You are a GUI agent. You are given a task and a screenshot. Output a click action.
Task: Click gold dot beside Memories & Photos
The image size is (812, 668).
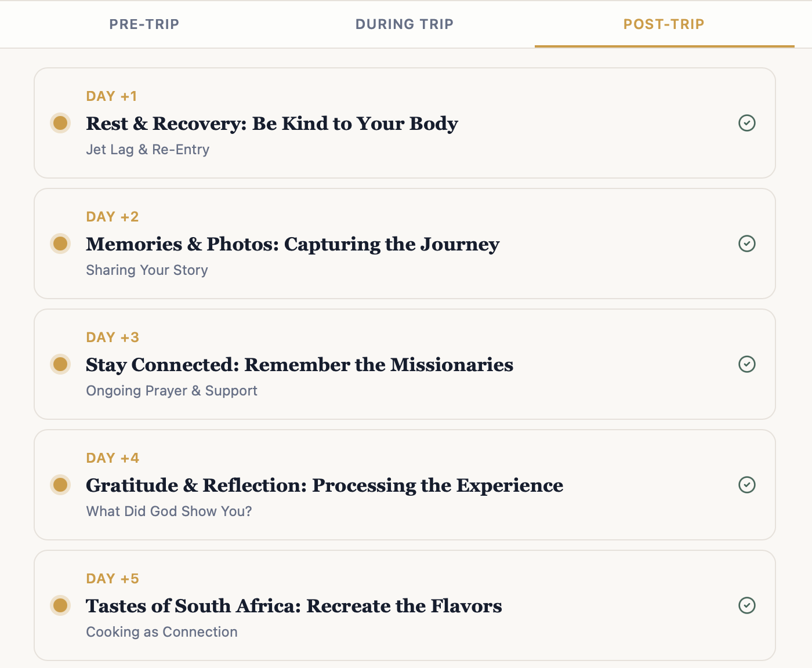pos(60,244)
